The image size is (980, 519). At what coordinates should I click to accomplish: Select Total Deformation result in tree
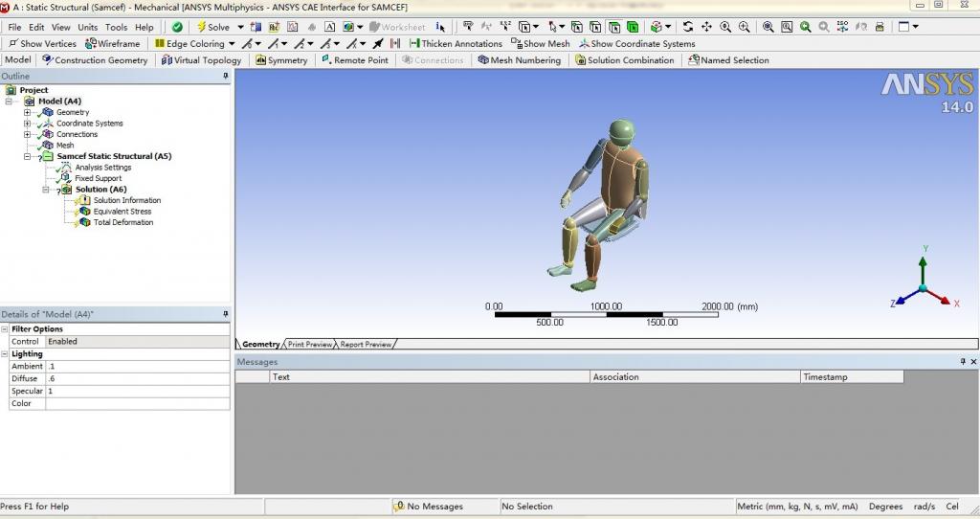click(122, 222)
